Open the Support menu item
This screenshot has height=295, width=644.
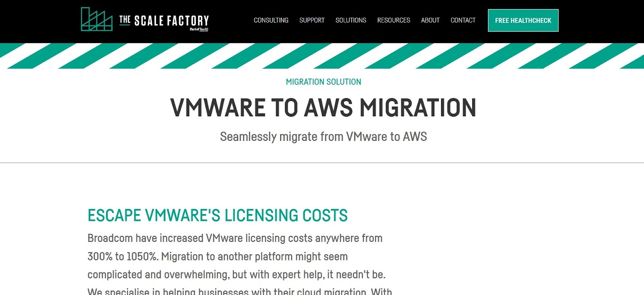[x=312, y=20]
